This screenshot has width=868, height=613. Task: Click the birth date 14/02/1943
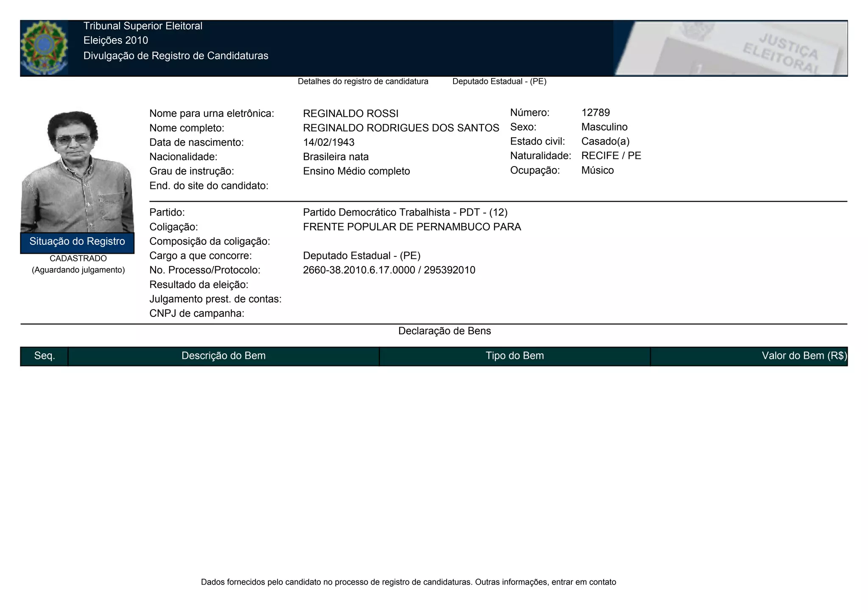pyautogui.click(x=328, y=142)
